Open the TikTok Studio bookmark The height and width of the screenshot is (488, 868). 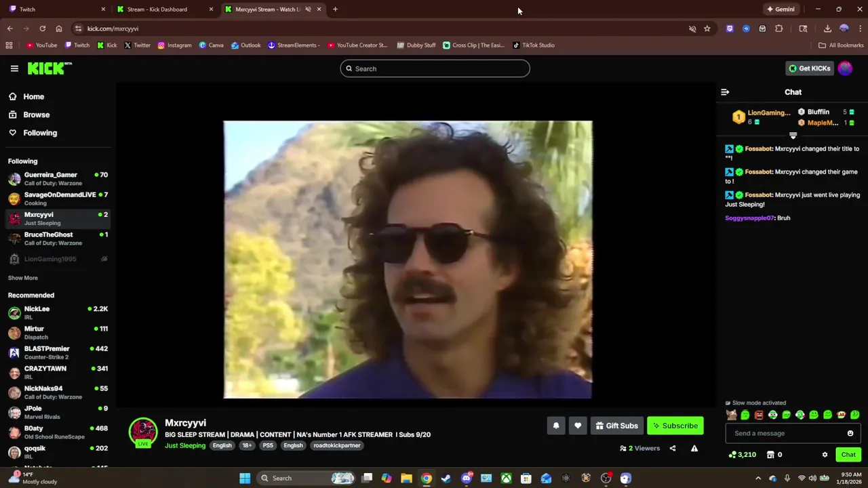(534, 45)
